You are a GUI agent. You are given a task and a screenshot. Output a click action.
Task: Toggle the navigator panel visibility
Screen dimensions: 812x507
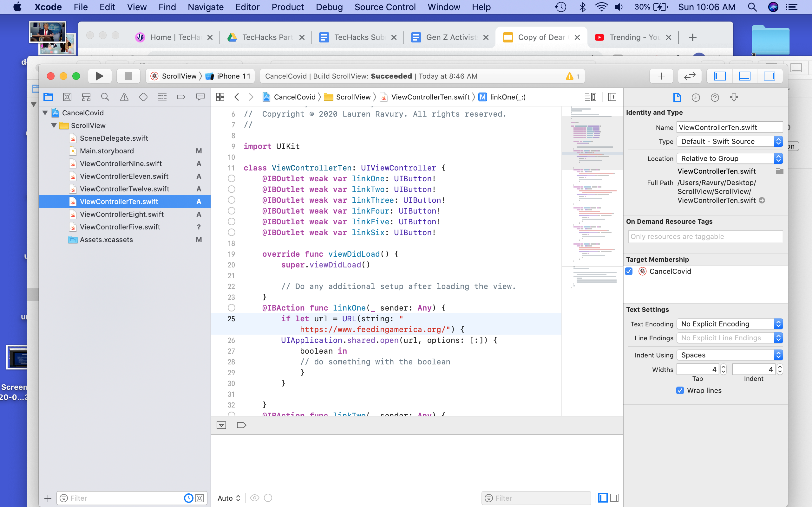[720, 76]
